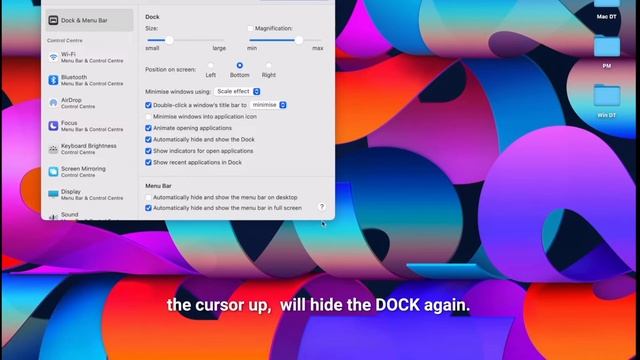Open the Scale effect dropdown
The height and width of the screenshot is (360, 640).
[238, 91]
